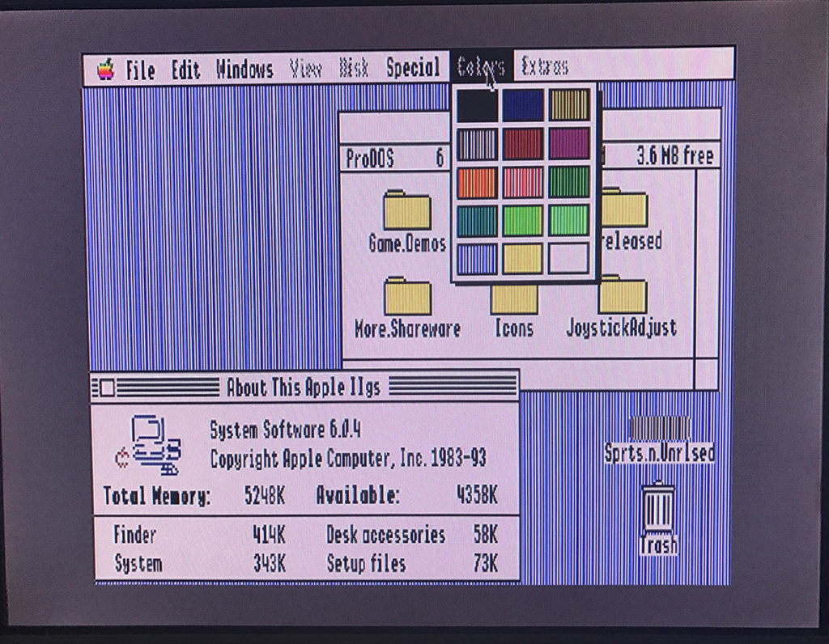
Task: Click the 'Total Memory:' label
Action: (157, 496)
